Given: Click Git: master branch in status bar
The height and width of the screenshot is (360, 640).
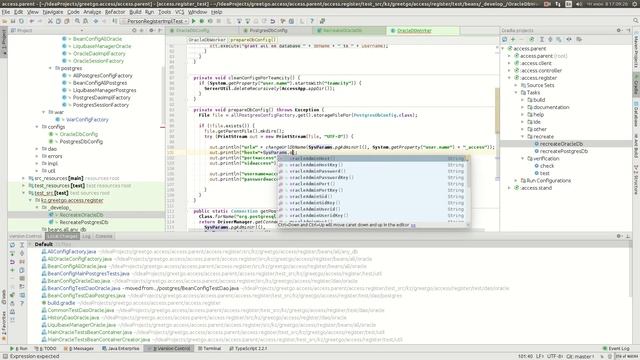Looking at the screenshot, I should tap(581, 356).
